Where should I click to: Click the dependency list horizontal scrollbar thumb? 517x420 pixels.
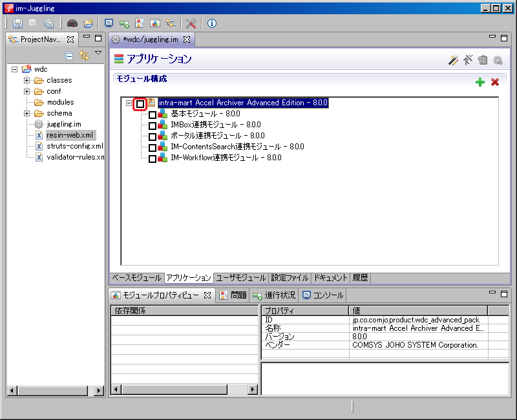coord(174,390)
